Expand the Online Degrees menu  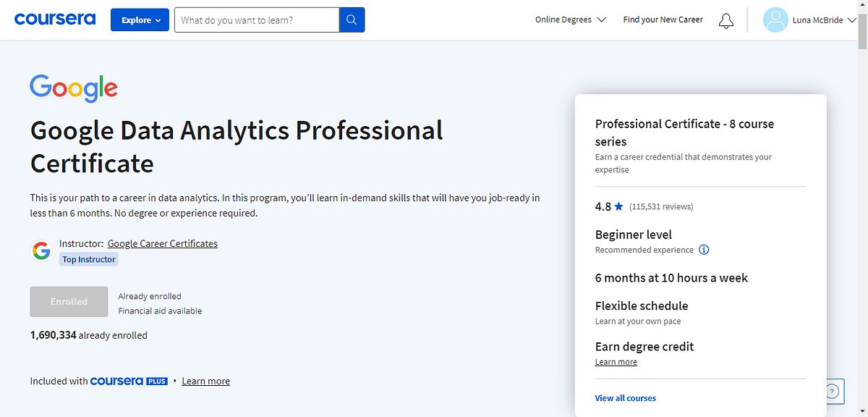click(571, 20)
